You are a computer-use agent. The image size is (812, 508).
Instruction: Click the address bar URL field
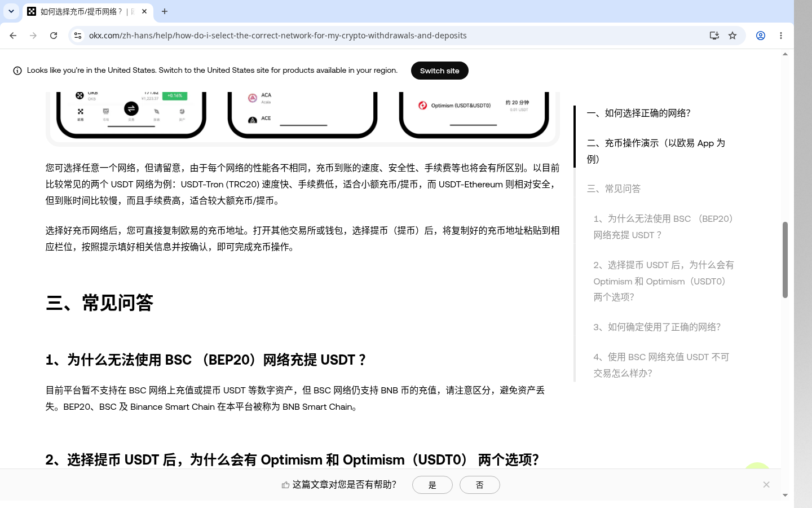395,36
